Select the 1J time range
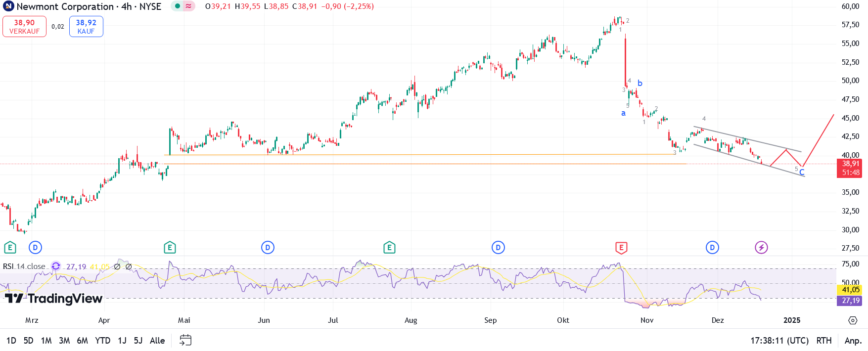 tap(122, 341)
